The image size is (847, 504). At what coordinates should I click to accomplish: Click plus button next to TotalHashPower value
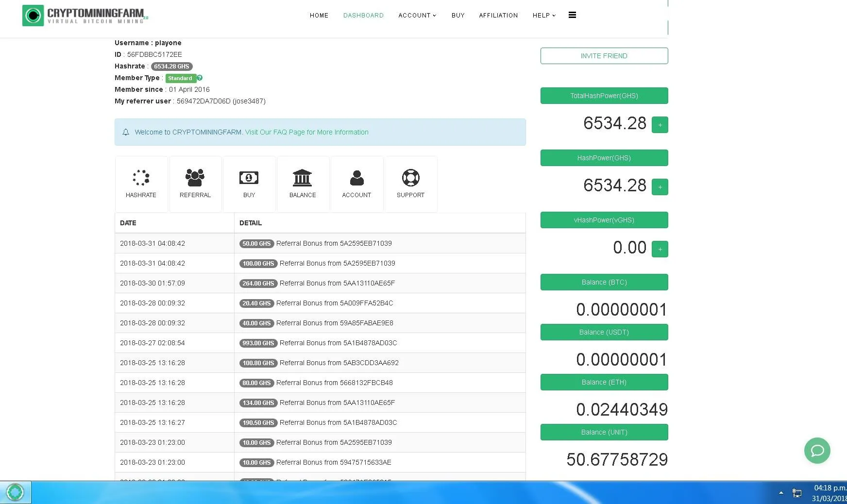[x=660, y=125]
